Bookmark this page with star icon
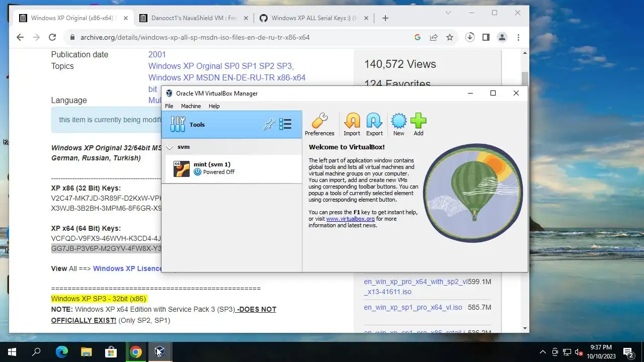Image resolution: width=644 pixels, height=362 pixels. click(450, 37)
